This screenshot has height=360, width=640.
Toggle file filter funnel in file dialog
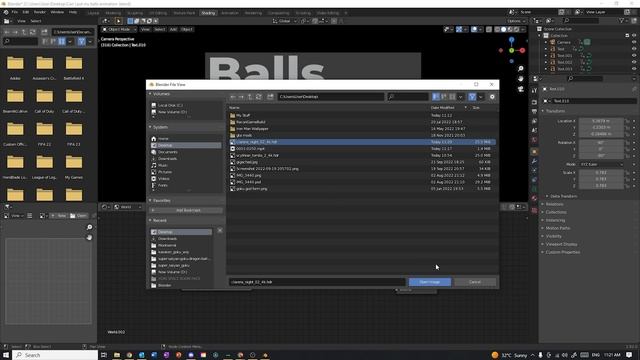click(x=472, y=97)
